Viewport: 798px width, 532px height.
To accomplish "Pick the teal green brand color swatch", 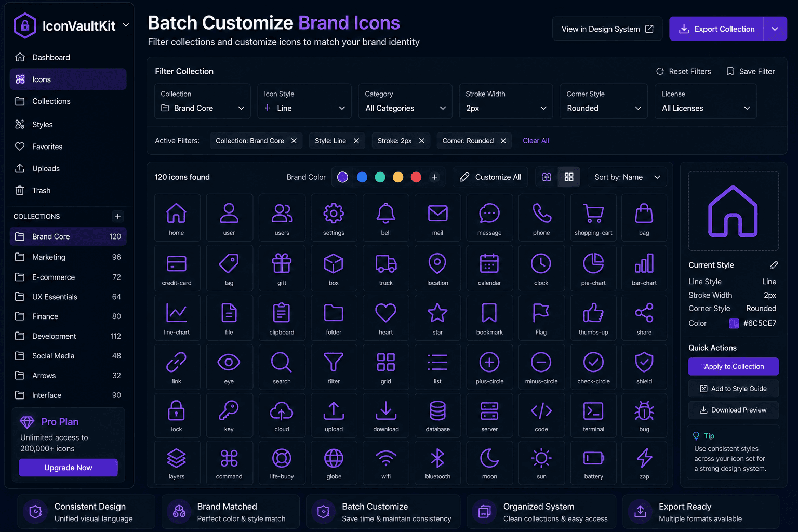I will pyautogui.click(x=380, y=177).
